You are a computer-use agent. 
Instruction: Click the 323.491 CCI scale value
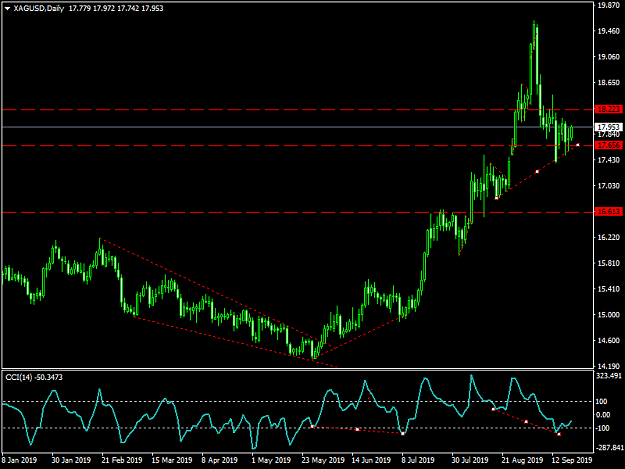click(609, 376)
